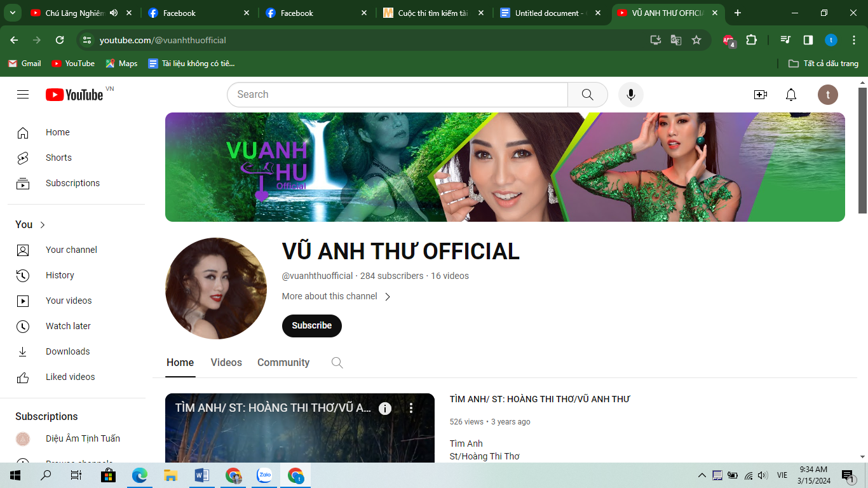Open Subscriptions in sidebar
The width and height of the screenshot is (868, 488).
(76, 183)
